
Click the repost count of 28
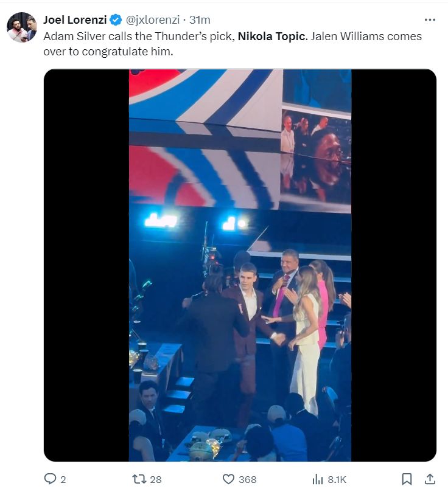tap(156, 479)
